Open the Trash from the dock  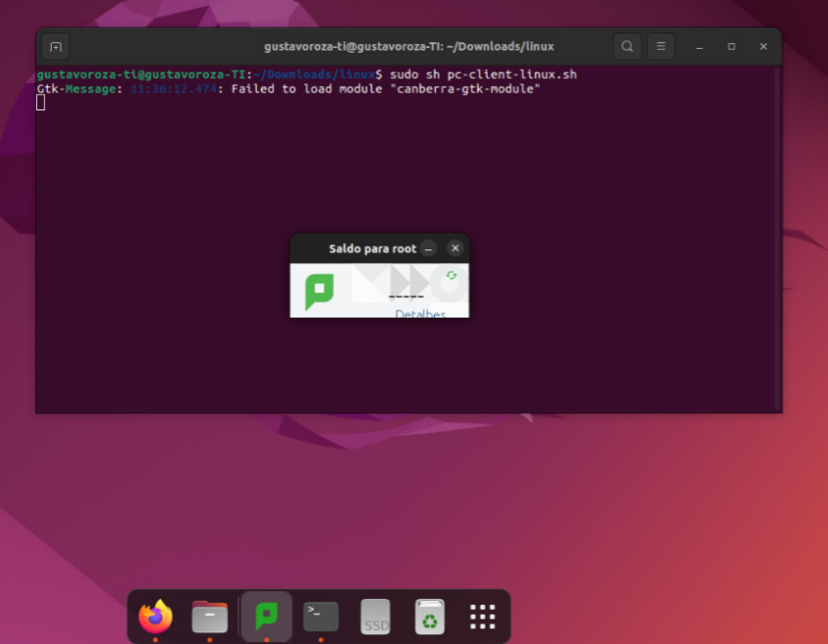tap(430, 617)
